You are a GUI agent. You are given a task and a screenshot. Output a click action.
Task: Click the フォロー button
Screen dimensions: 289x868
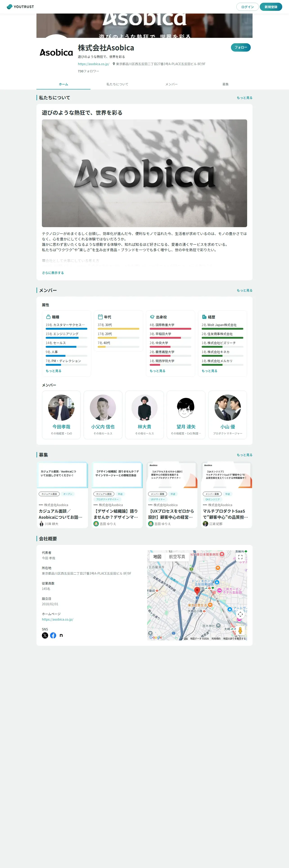coord(241,48)
